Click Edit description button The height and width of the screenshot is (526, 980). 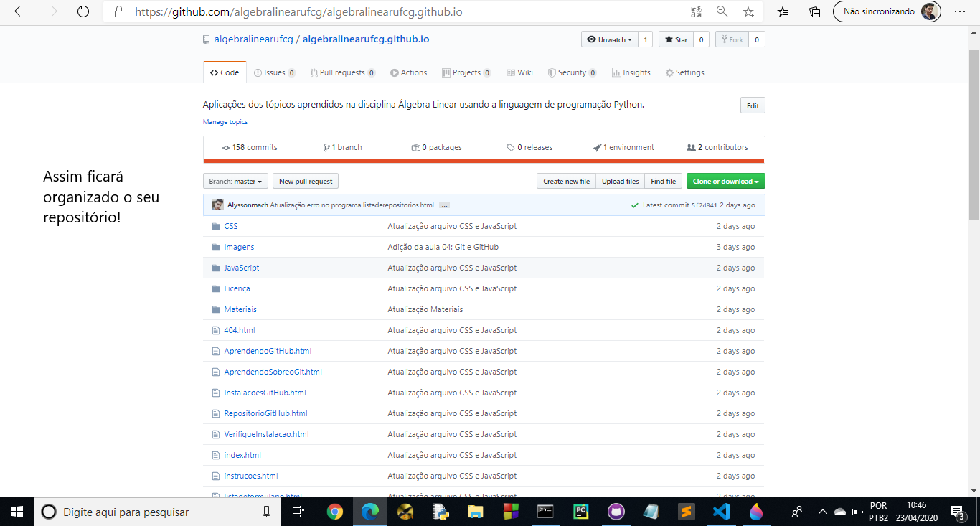point(753,105)
